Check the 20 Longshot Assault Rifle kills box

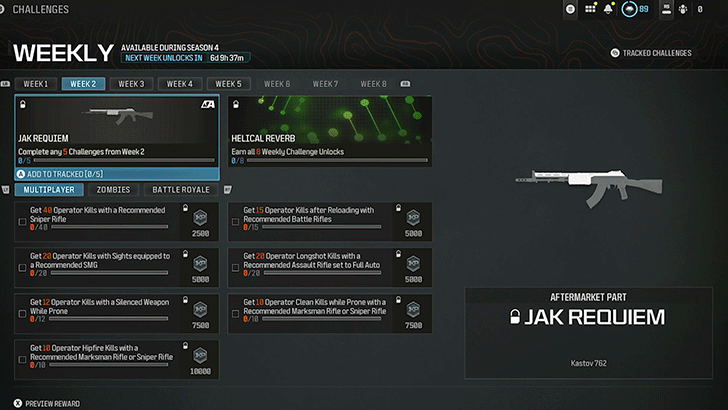tap(235, 268)
